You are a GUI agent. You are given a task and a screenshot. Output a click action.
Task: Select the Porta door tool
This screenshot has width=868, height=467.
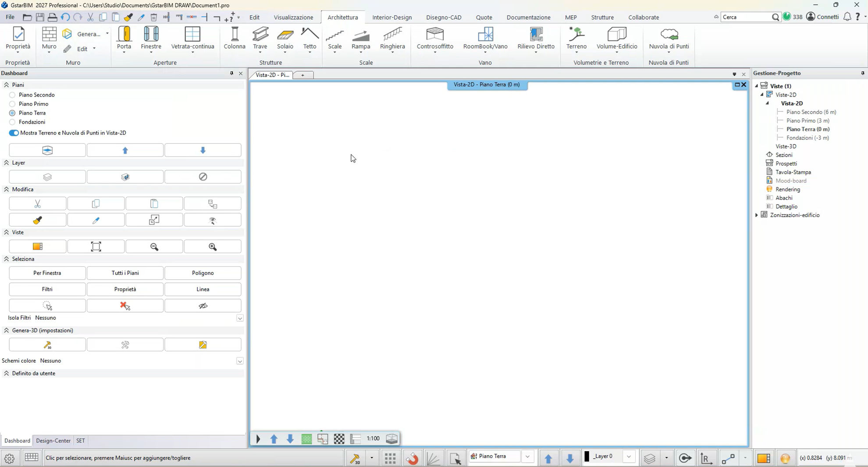[124, 38]
